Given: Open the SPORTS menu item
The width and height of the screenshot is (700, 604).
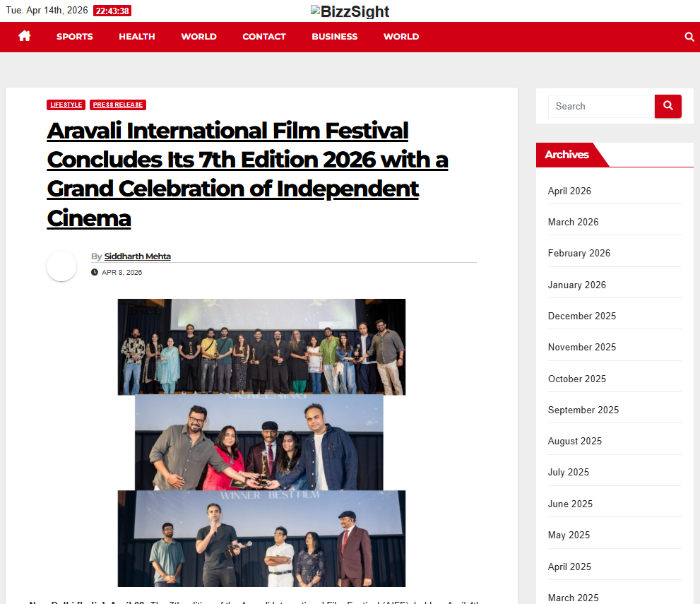Looking at the screenshot, I should coord(75,37).
